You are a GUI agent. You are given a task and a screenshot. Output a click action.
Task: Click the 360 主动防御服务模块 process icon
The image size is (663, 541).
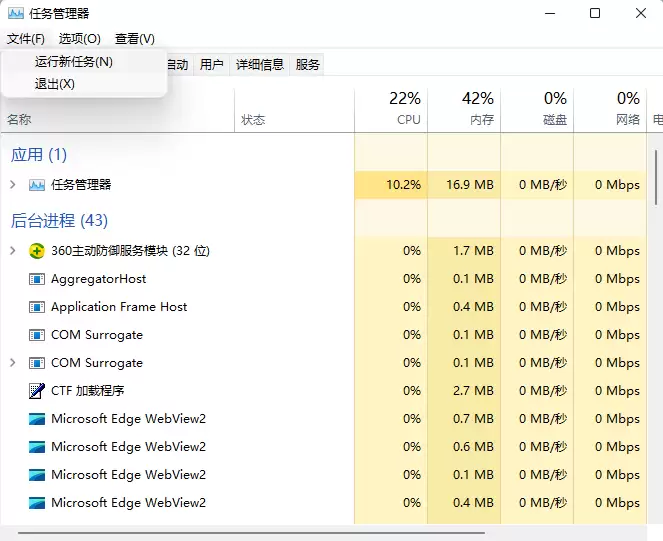point(37,251)
